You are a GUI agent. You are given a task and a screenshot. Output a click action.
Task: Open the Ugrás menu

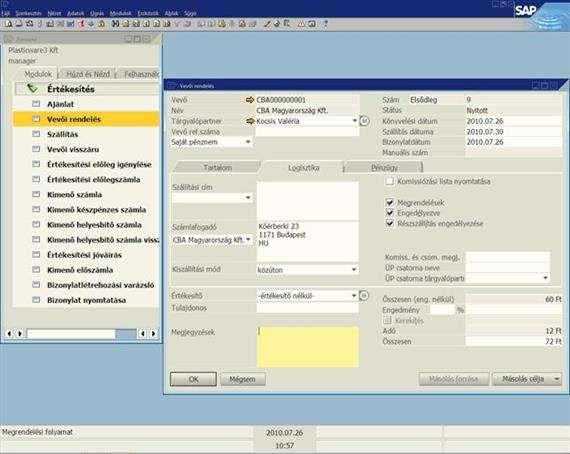pos(97,13)
